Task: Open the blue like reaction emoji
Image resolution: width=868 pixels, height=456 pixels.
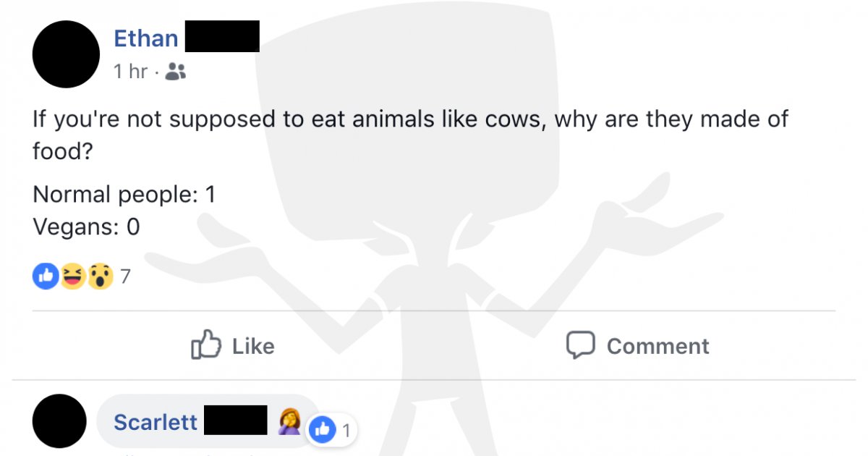Action: coord(46,276)
